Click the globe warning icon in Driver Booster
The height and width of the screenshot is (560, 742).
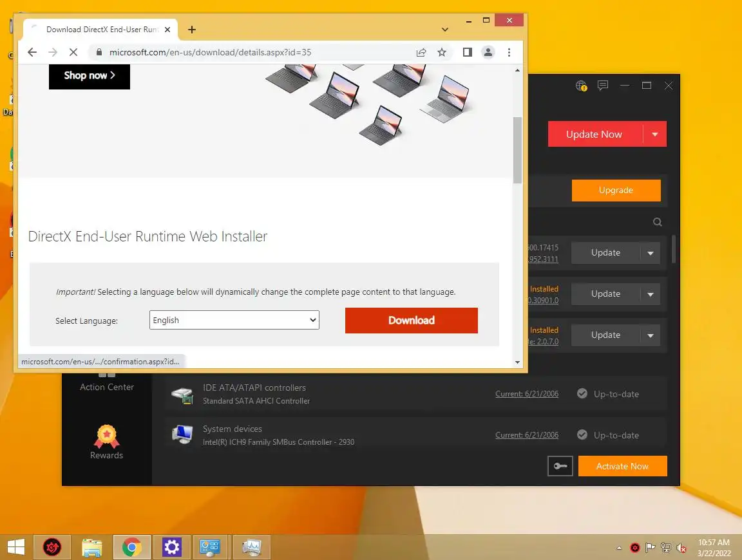pyautogui.click(x=581, y=86)
